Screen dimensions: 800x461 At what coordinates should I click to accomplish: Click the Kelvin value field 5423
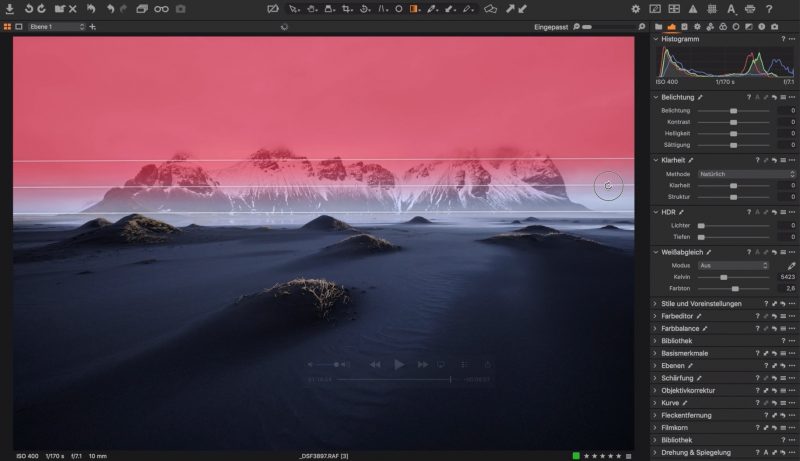click(x=786, y=277)
